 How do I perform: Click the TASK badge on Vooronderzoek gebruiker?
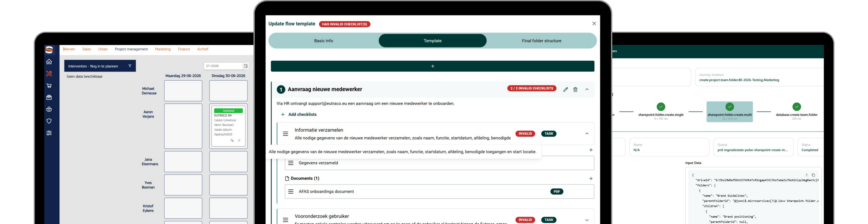[x=549, y=220]
